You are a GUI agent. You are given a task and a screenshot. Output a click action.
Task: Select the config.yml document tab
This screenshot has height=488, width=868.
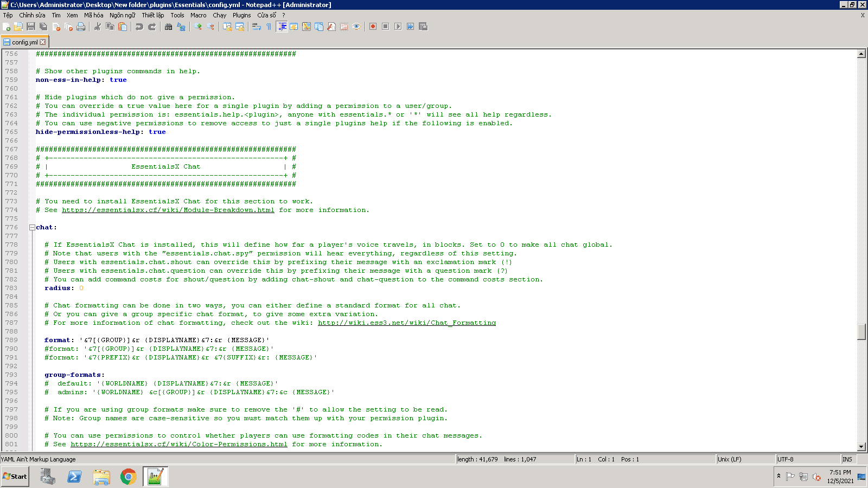(x=24, y=42)
